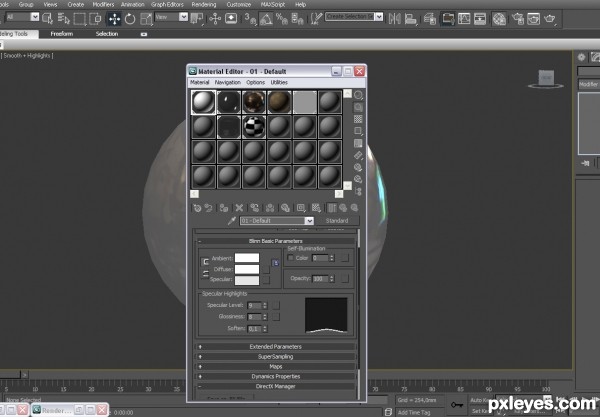Switch to Selection ribbon tab
Viewport: 600px width, 417px height.
(107, 34)
